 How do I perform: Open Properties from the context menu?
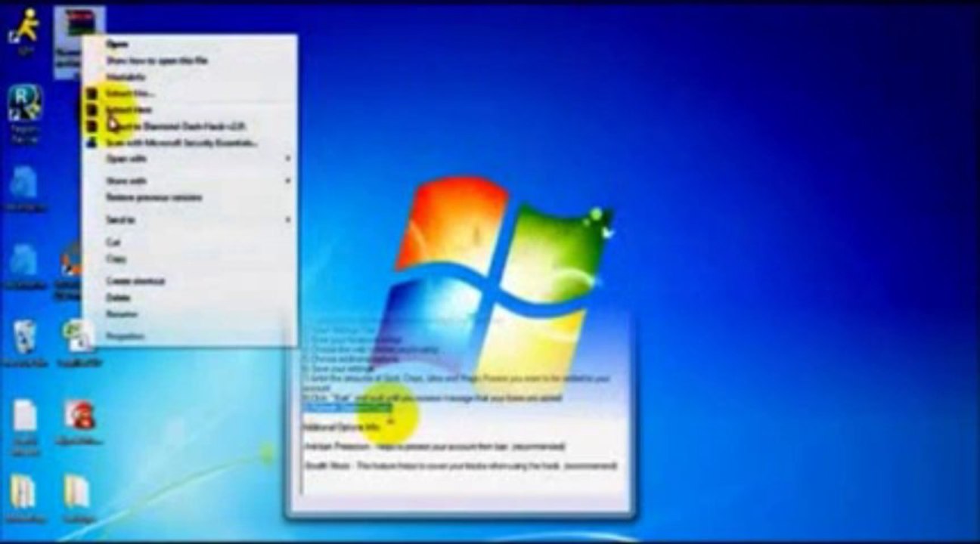(125, 336)
